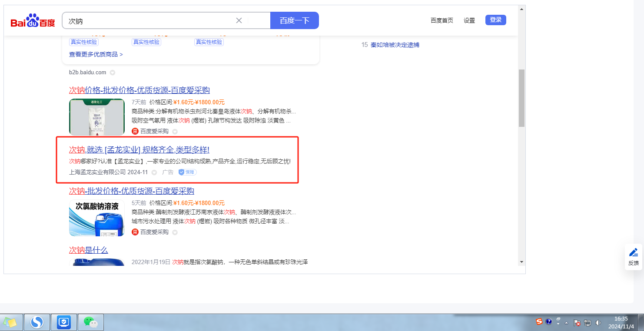Click the 登录 login button
Screen dimensions: 644x331
495,20
